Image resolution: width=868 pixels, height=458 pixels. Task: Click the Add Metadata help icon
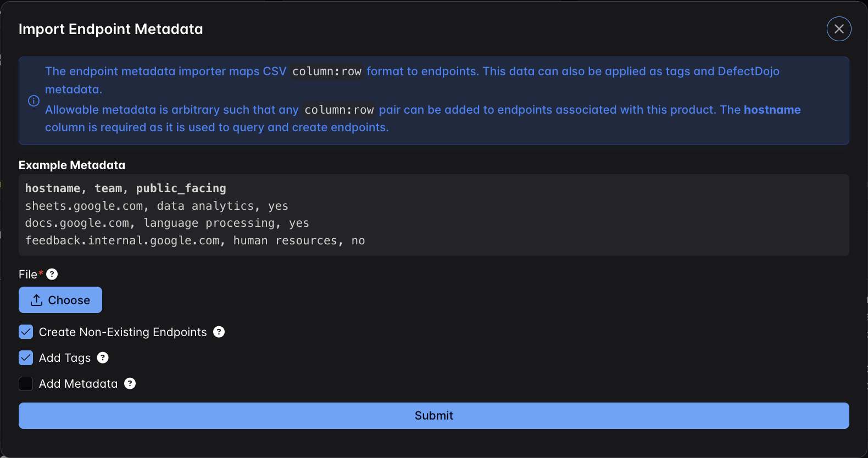click(x=130, y=383)
